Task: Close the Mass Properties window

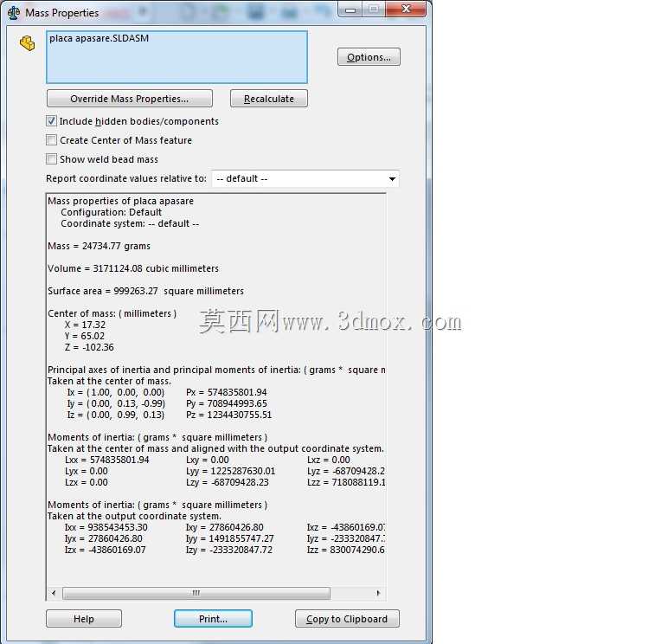Action: coord(406,10)
